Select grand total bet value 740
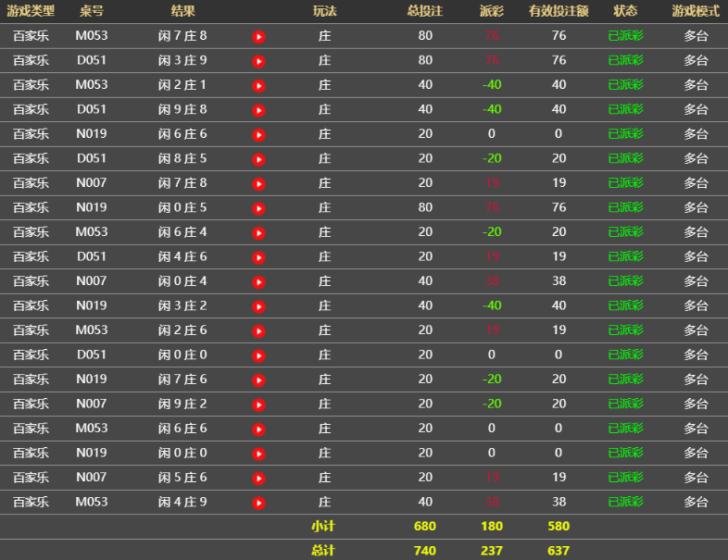Image resolution: width=728 pixels, height=560 pixels. click(425, 551)
